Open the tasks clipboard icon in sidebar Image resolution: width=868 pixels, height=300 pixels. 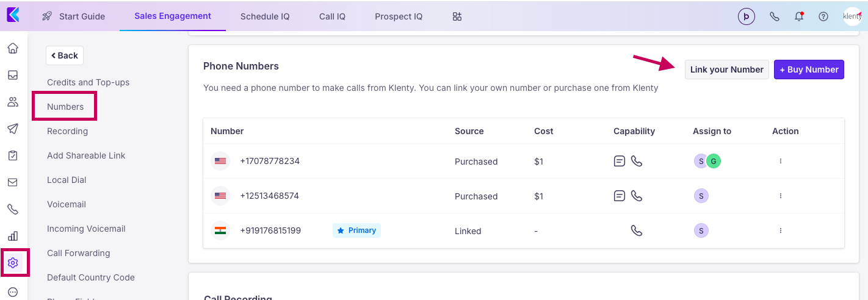(x=13, y=155)
